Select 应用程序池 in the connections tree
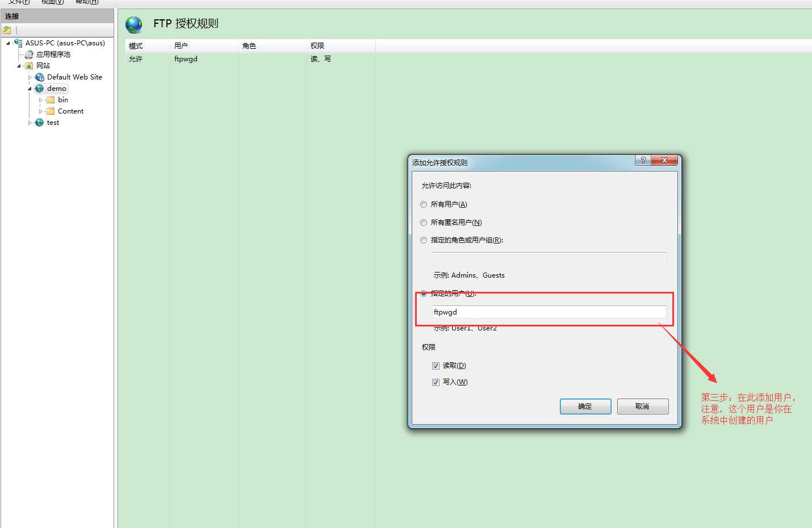Viewport: 812px width, 528px height. tap(53, 55)
